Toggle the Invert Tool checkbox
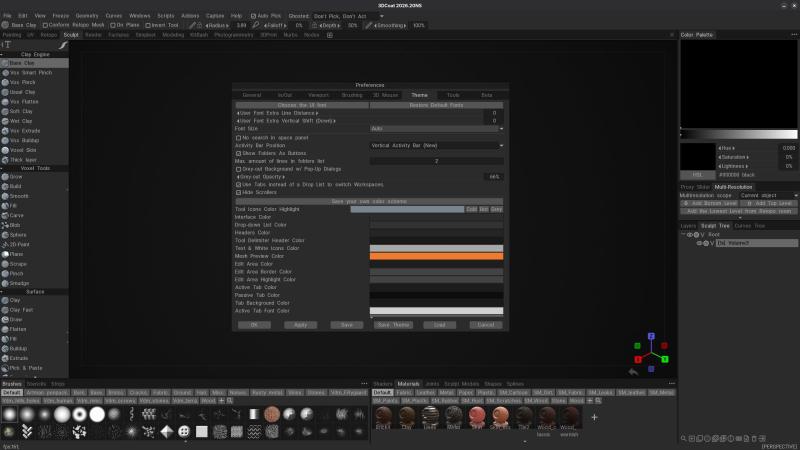Viewport: 800px width, 450px height. 148,25
